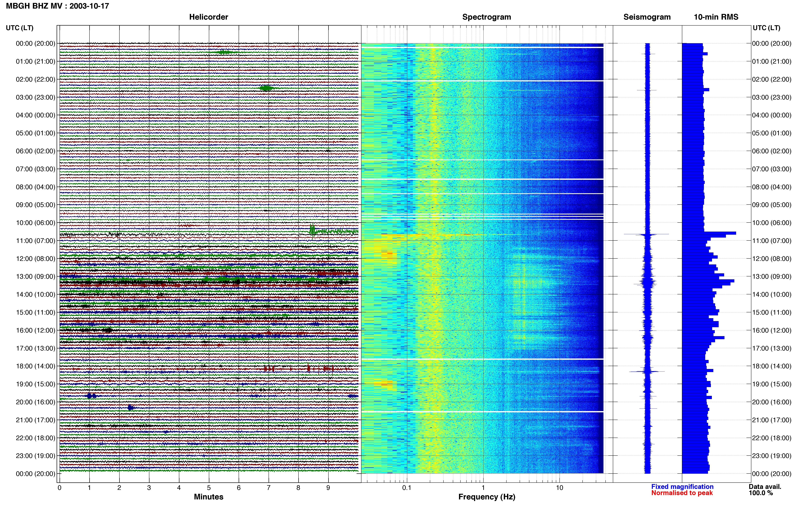Click frequency tick "10" under the Spectrogram
The image size is (812, 508).
coord(559,488)
